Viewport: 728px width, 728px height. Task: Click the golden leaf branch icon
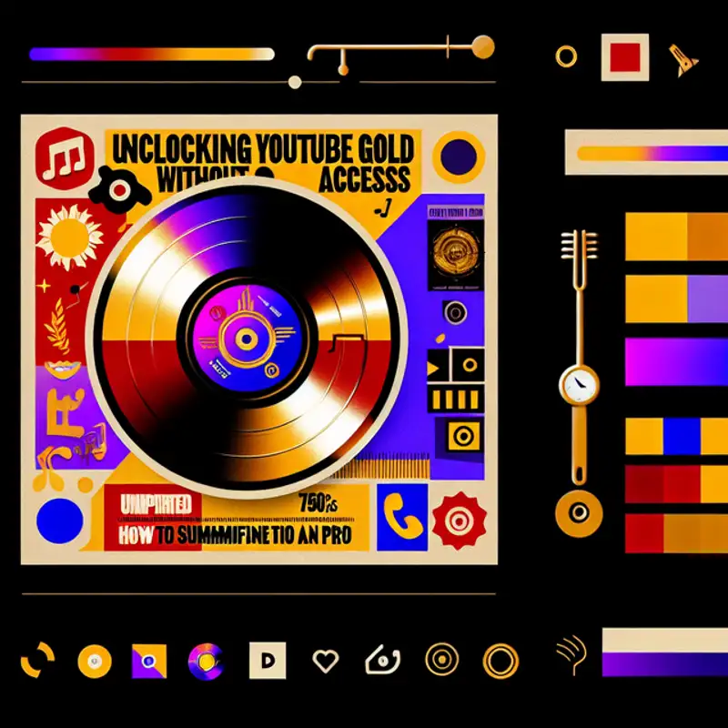(x=58, y=326)
